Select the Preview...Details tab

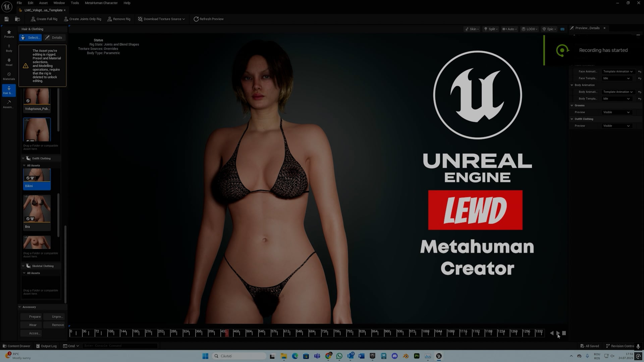coord(587,28)
